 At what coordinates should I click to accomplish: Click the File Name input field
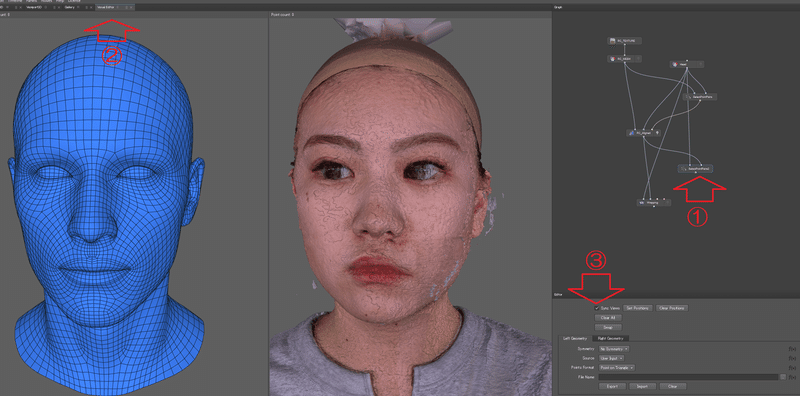coord(689,377)
